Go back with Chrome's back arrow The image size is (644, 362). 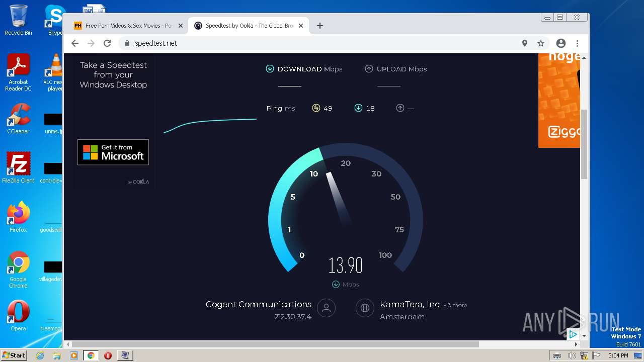pyautogui.click(x=75, y=43)
